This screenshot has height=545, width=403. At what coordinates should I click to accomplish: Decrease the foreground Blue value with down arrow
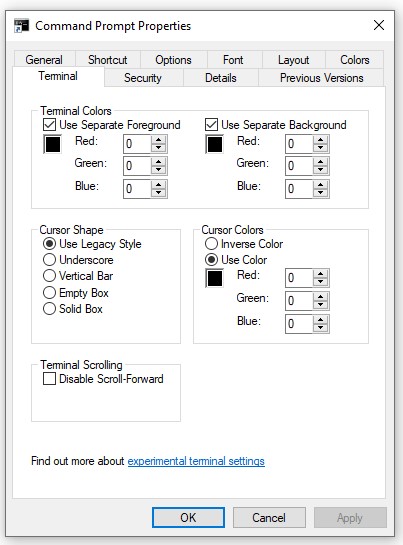click(159, 193)
